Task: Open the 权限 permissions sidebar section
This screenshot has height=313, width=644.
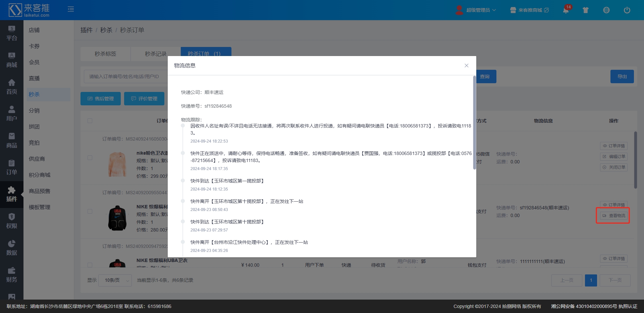Action: 12,221
